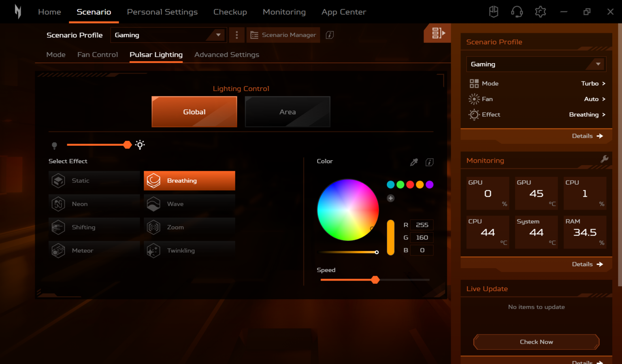Select the Wave lighting effect
The height and width of the screenshot is (364, 622).
[190, 204]
